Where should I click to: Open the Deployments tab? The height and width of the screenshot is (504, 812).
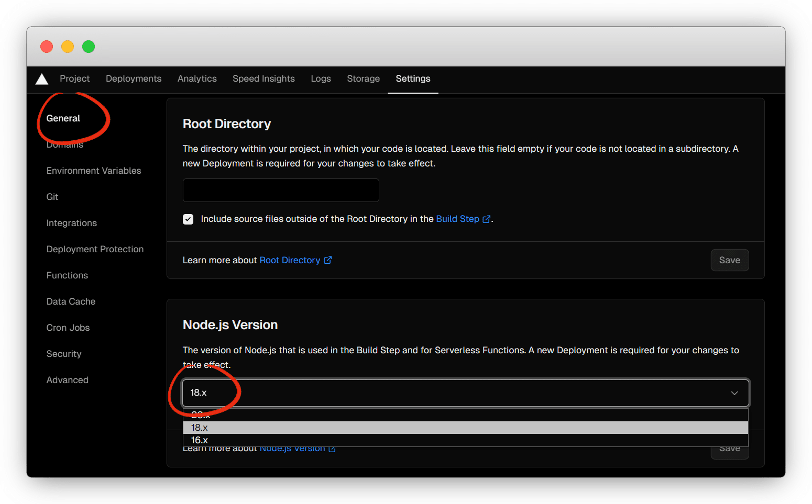click(x=134, y=79)
